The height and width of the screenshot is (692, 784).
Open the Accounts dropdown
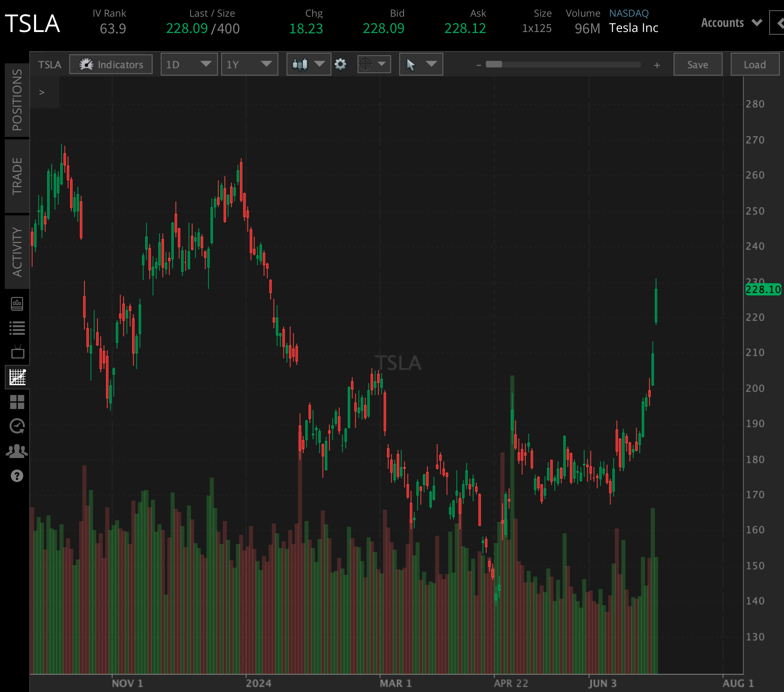tap(730, 22)
